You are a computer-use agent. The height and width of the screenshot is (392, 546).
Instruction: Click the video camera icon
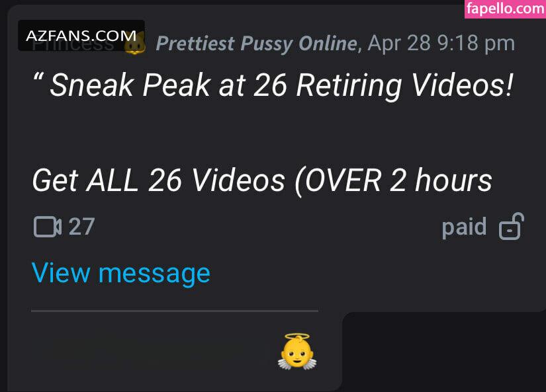point(48,227)
